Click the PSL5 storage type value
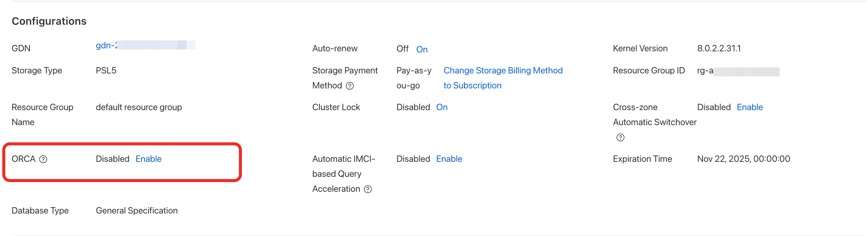 (x=106, y=70)
